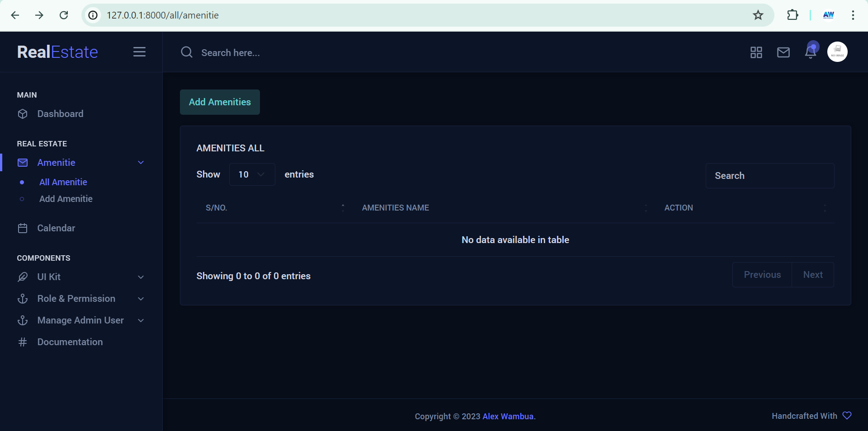This screenshot has height=431, width=868.
Task: Sort table by S/NO. column
Action: point(271,208)
